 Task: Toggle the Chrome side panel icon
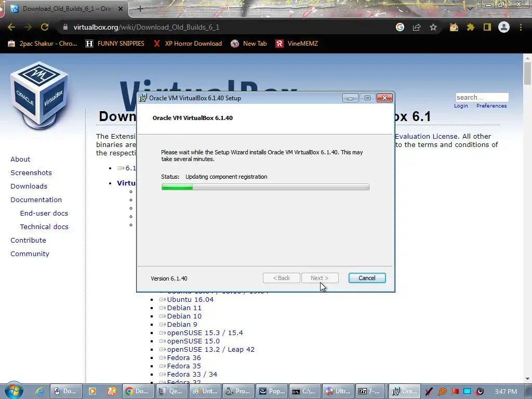point(487,27)
